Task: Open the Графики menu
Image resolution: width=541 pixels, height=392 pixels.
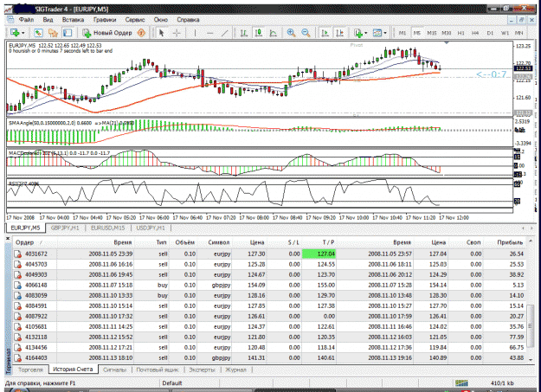Action: pos(105,20)
